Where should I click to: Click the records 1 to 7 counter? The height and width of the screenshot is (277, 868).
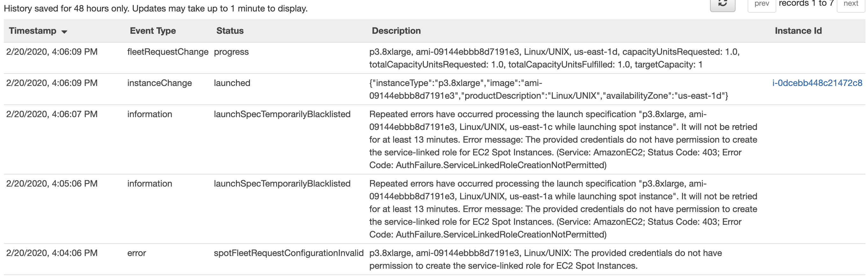click(806, 4)
